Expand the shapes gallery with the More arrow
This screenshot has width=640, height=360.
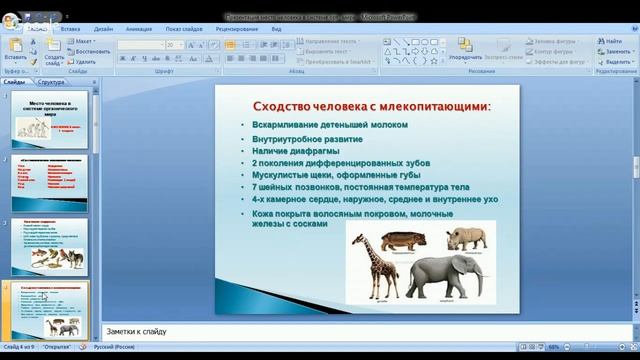[443, 61]
